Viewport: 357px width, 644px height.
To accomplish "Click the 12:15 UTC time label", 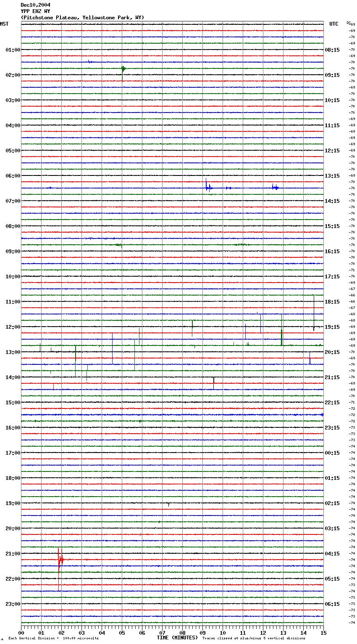I will pyautogui.click(x=332, y=151).
